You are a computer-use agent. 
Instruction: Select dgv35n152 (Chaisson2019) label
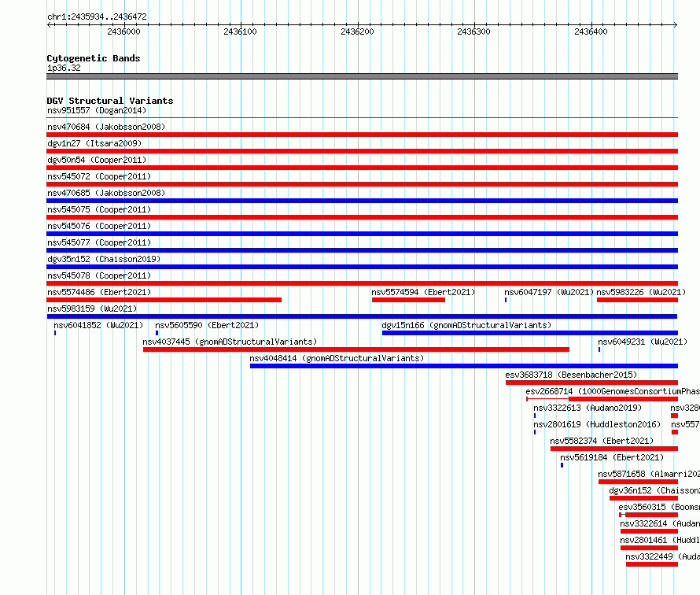coord(104,259)
